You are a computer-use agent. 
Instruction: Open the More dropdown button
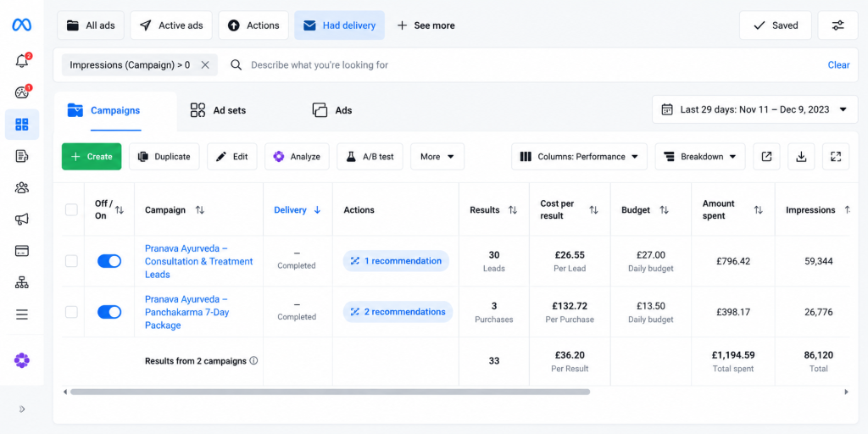[437, 157]
